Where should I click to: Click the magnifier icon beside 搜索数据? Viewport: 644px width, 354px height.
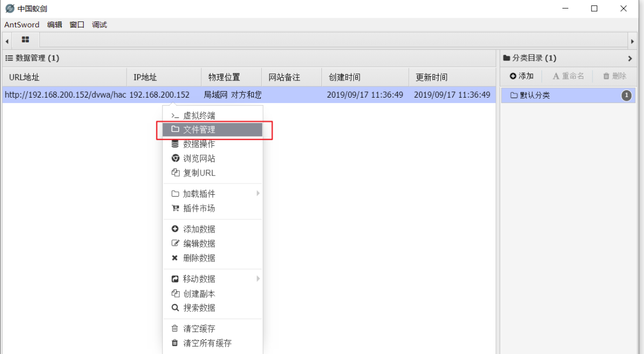[174, 308]
